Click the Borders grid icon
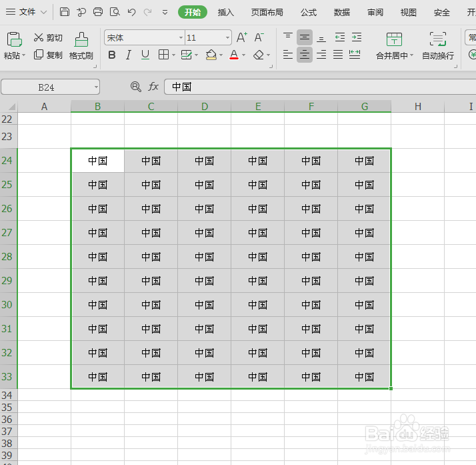 [x=163, y=55]
